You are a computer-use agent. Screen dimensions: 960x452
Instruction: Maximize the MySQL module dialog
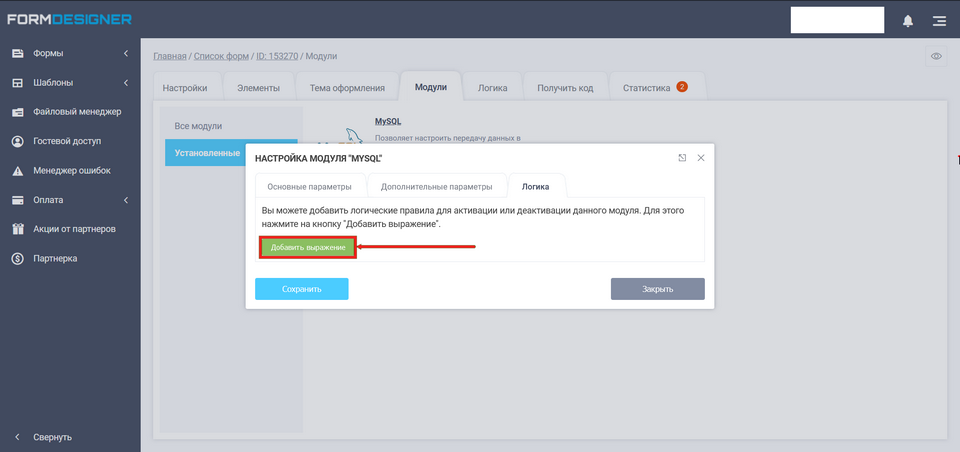pos(682,158)
